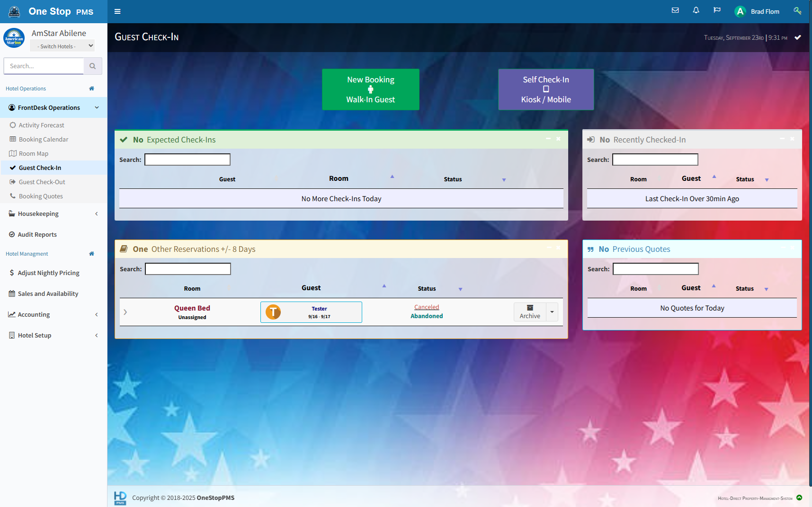
Task: Click the Expected Check-Ins search field
Action: click(187, 160)
